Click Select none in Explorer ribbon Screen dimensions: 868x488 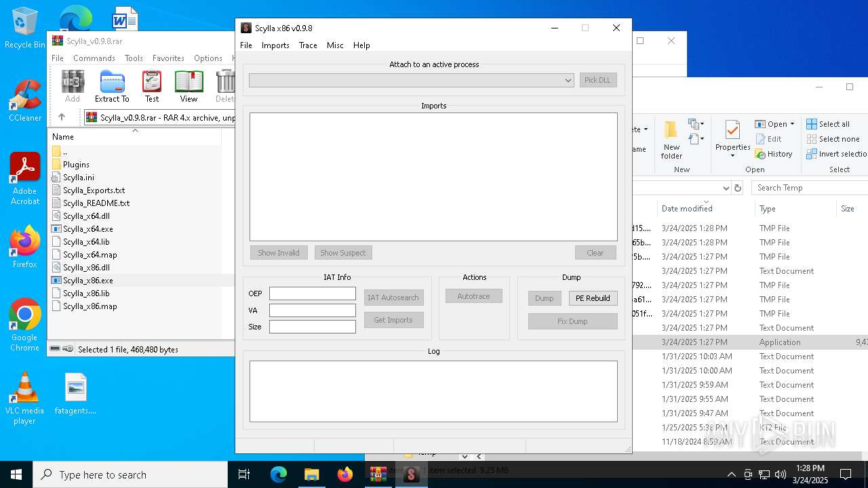(833, 139)
